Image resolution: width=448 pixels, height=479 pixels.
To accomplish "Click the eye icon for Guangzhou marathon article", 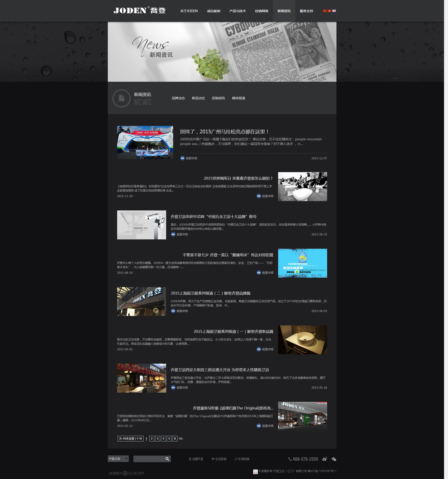I will pos(183,158).
